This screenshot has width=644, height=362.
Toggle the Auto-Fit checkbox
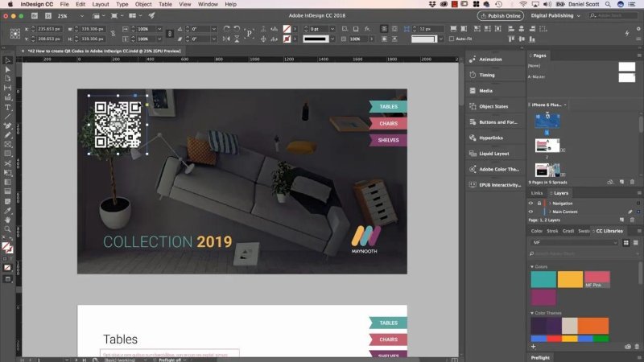click(452, 39)
